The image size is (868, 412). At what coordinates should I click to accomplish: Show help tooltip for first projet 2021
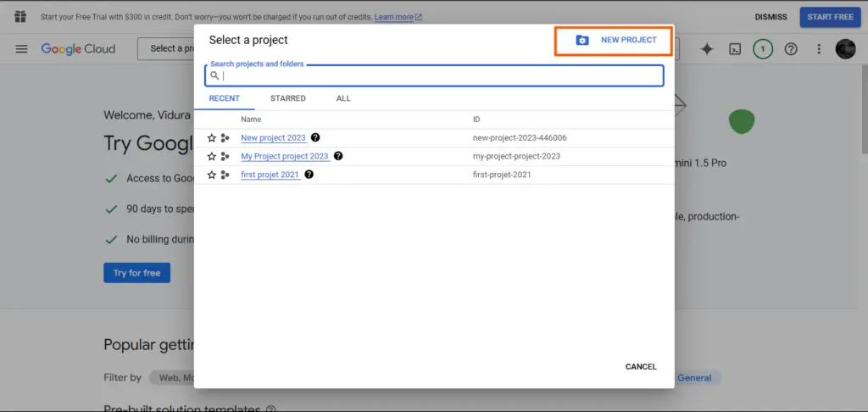click(309, 174)
